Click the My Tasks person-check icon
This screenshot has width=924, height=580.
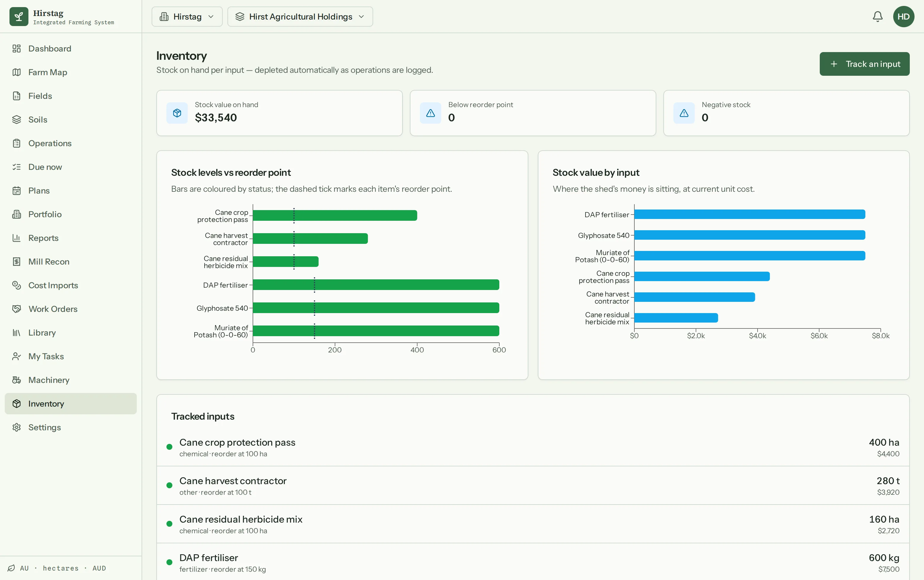17,357
